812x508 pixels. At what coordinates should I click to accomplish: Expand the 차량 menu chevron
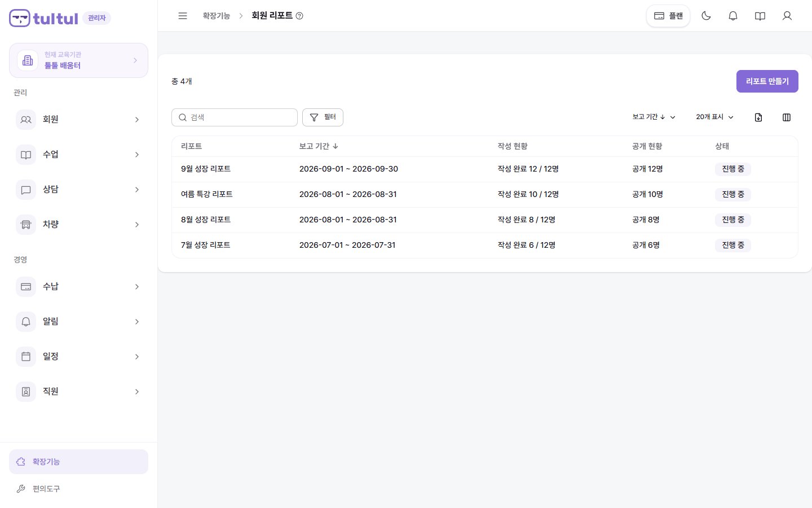[137, 225]
